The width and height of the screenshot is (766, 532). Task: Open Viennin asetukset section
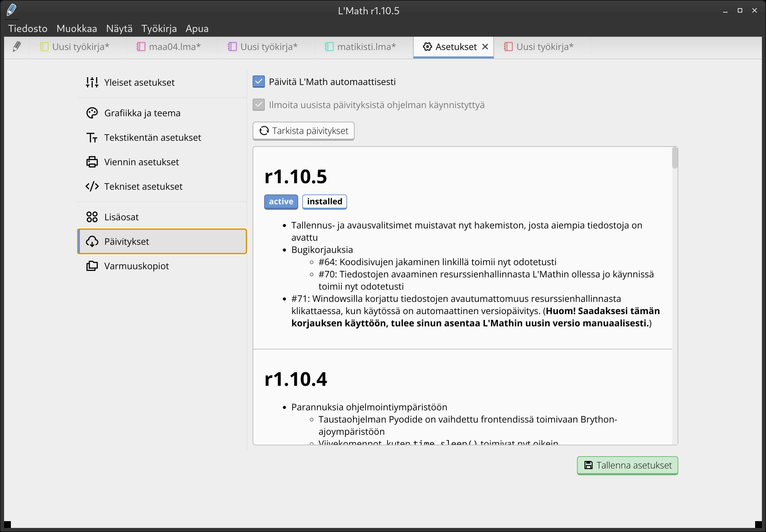(x=162, y=162)
